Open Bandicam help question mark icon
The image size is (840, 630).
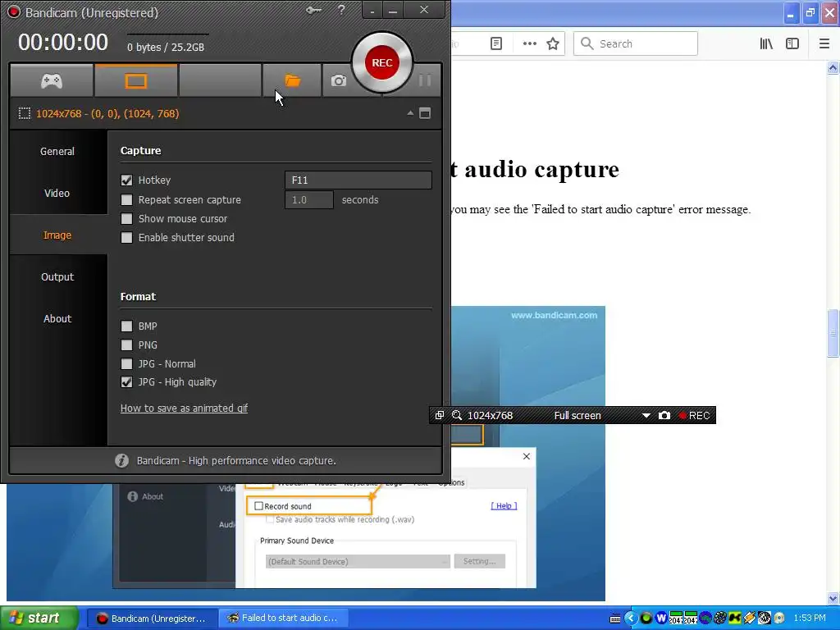341,10
